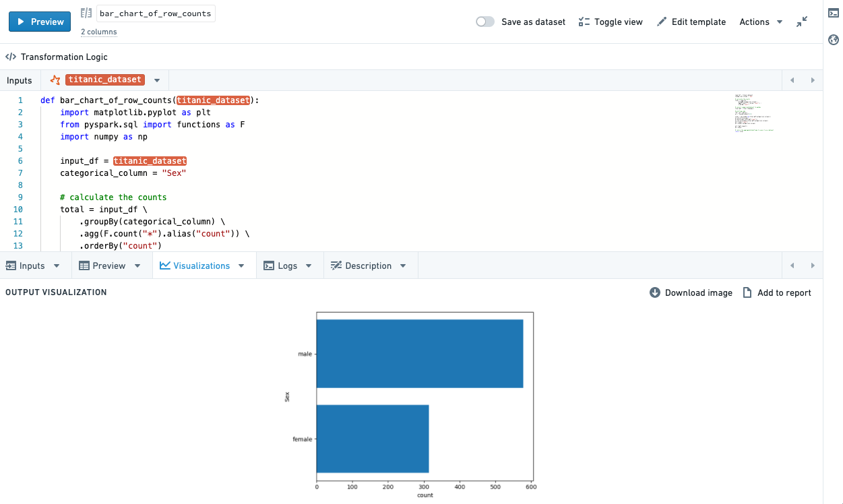Click the collapse arrows icon
The width and height of the screenshot is (843, 504).
pos(801,22)
